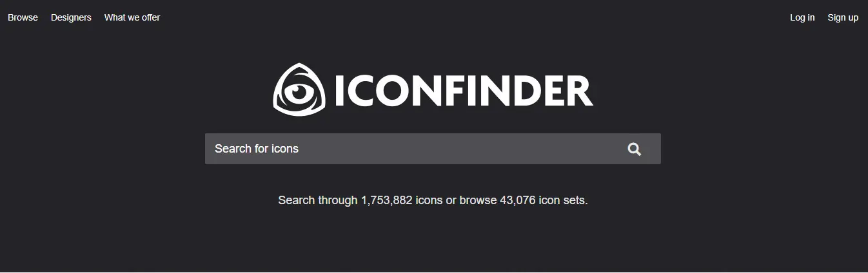This screenshot has height=273, width=868.
Task: Click the magnifying glass search icon
Action: (634, 149)
